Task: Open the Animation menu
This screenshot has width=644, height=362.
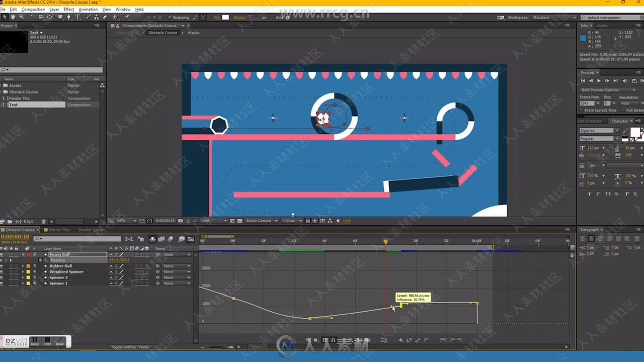Action: [x=88, y=9]
